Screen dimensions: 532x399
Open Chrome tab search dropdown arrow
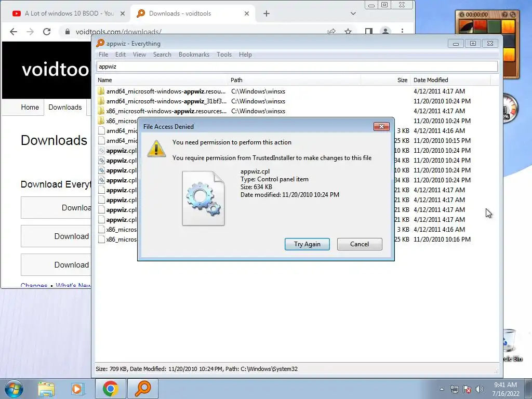point(353,14)
